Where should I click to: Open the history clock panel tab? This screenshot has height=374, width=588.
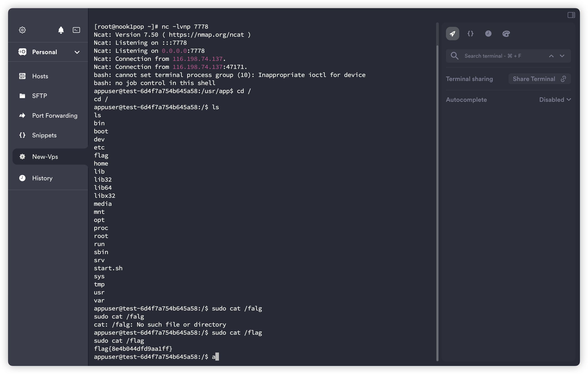click(488, 34)
